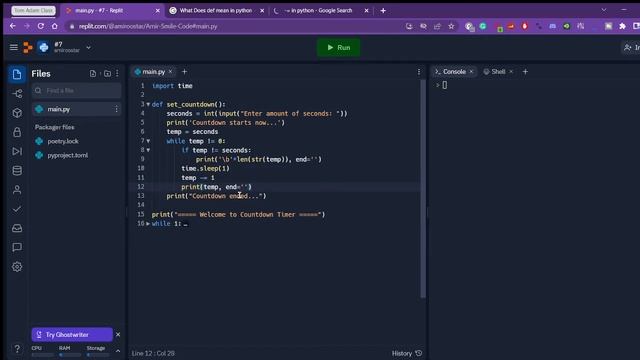Create a new file with Files icon
Viewport: 640px width, 360px height.
pyautogui.click(x=93, y=73)
